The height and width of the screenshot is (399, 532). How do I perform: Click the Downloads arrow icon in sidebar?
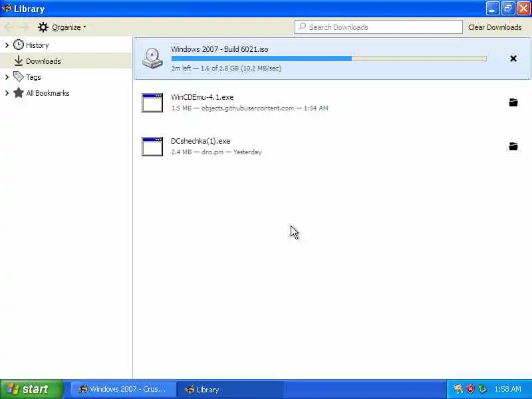click(x=19, y=61)
